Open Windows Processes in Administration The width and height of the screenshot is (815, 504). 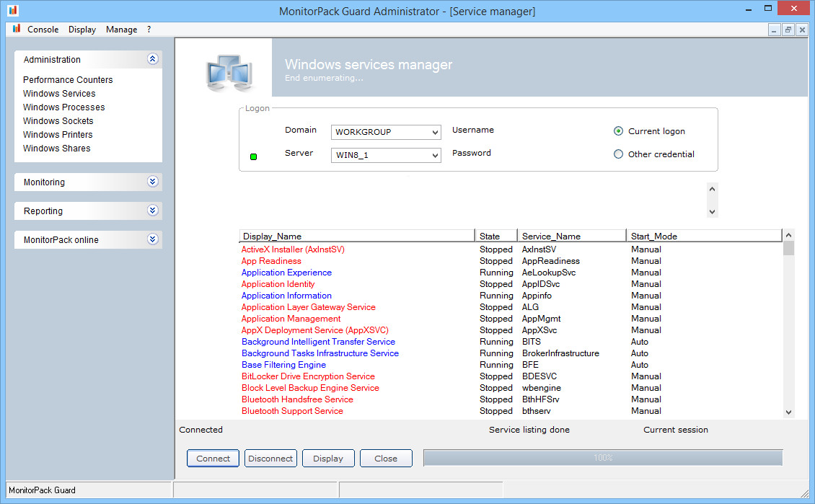[64, 107]
